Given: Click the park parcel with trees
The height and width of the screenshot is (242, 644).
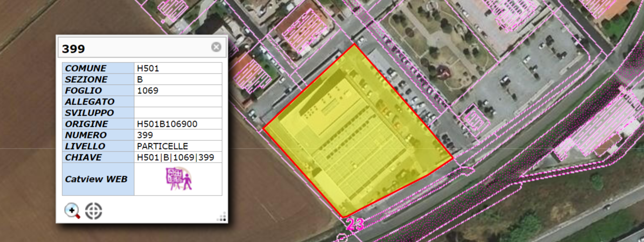Looking at the screenshot, I should click(435, 44).
